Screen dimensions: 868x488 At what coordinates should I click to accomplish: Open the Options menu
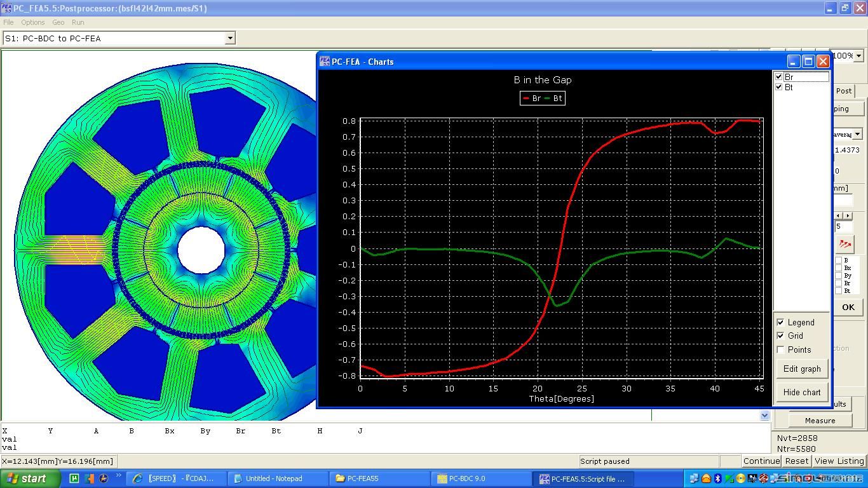pyautogui.click(x=32, y=22)
